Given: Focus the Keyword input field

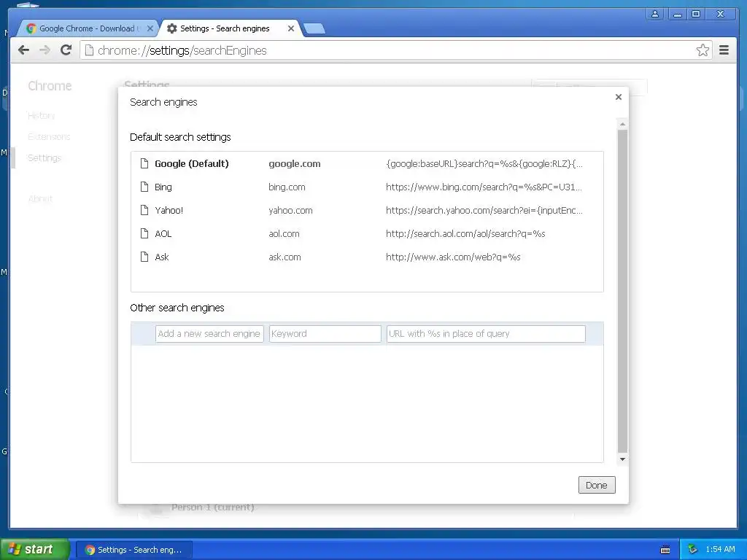Looking at the screenshot, I should pos(325,334).
